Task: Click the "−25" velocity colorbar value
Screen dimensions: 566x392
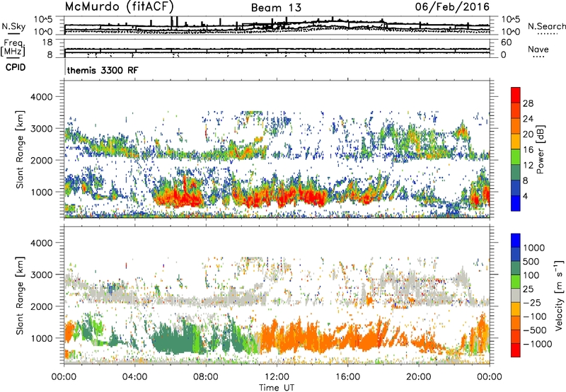Action: pyautogui.click(x=532, y=302)
